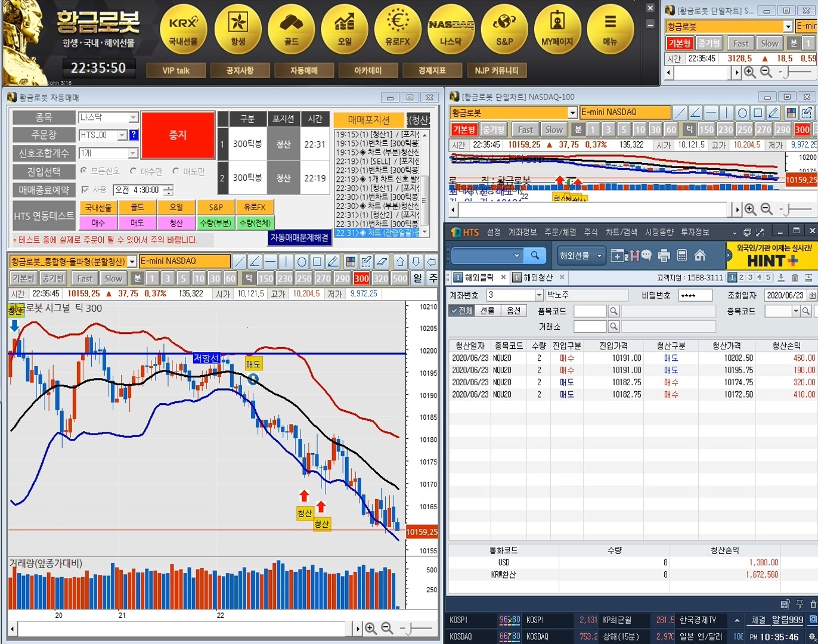This screenshot has width=818, height=644.
Task: Open the 차트/검색 menu in the HTS
Action: (621, 232)
